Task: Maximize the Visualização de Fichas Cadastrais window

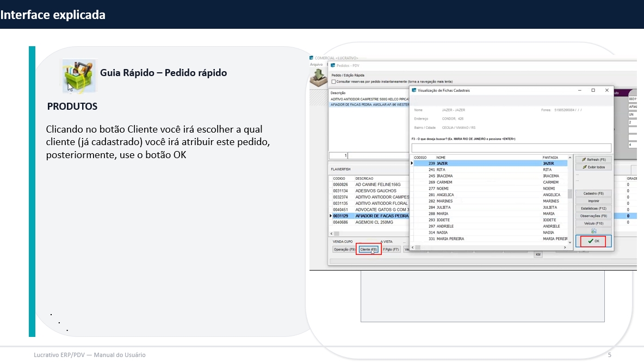Action: click(593, 90)
